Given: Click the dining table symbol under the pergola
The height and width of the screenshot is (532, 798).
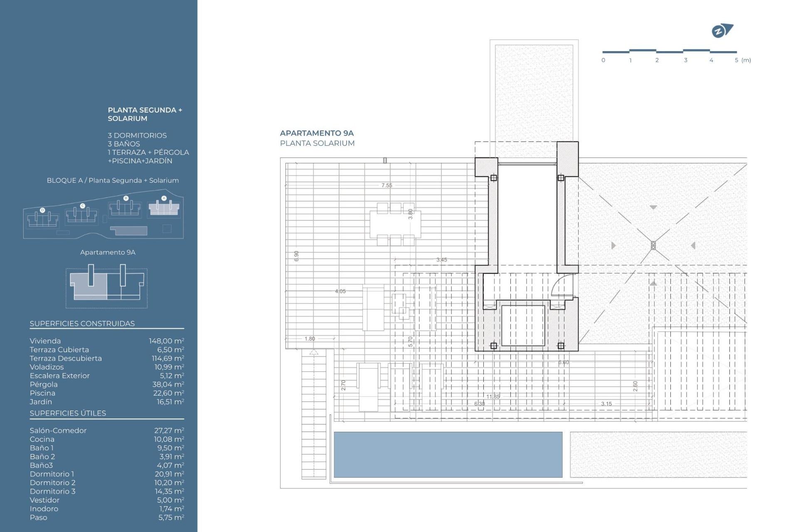Looking at the screenshot, I should click(x=395, y=224).
